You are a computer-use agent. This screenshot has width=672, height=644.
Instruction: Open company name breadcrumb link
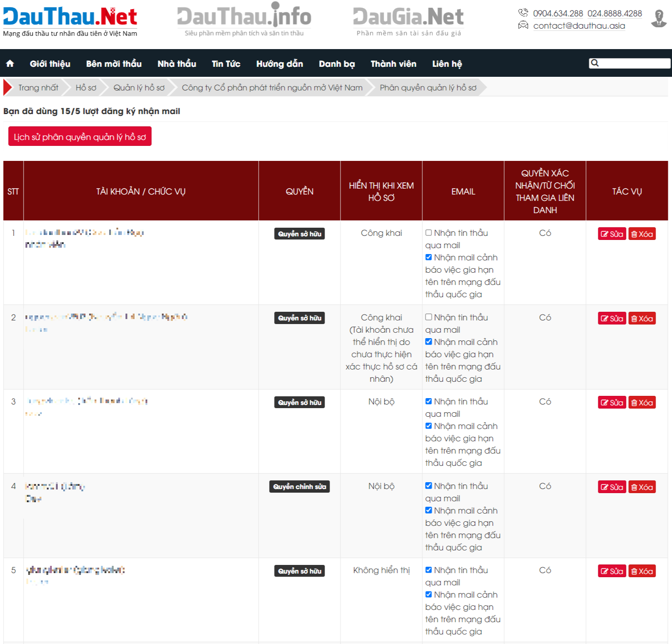tap(272, 88)
